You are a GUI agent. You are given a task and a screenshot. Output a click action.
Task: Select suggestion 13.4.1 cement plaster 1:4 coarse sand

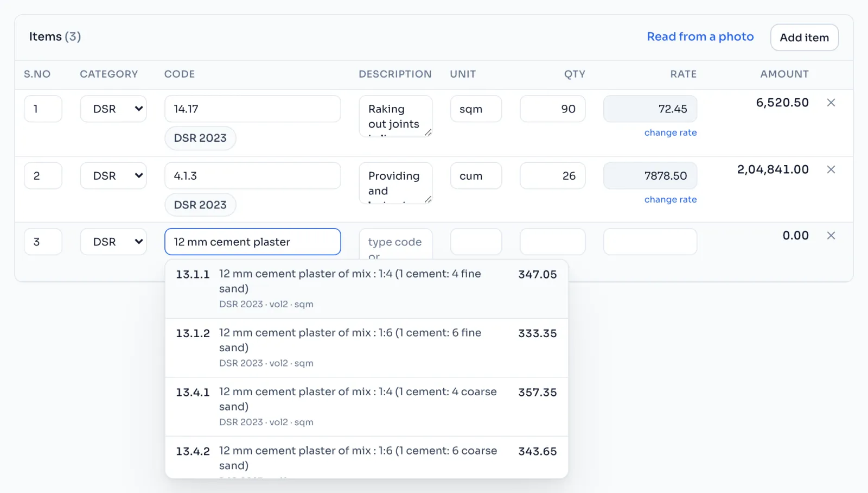367,407
